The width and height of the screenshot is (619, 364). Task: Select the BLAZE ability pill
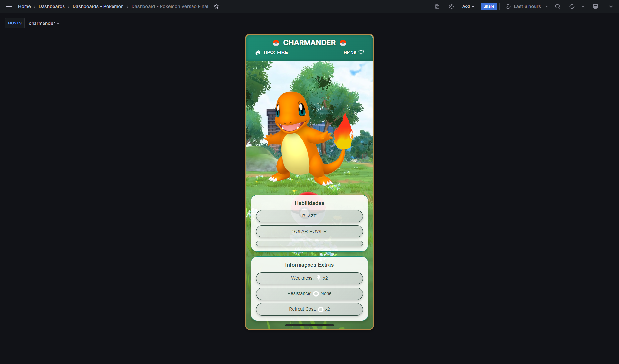tap(309, 216)
